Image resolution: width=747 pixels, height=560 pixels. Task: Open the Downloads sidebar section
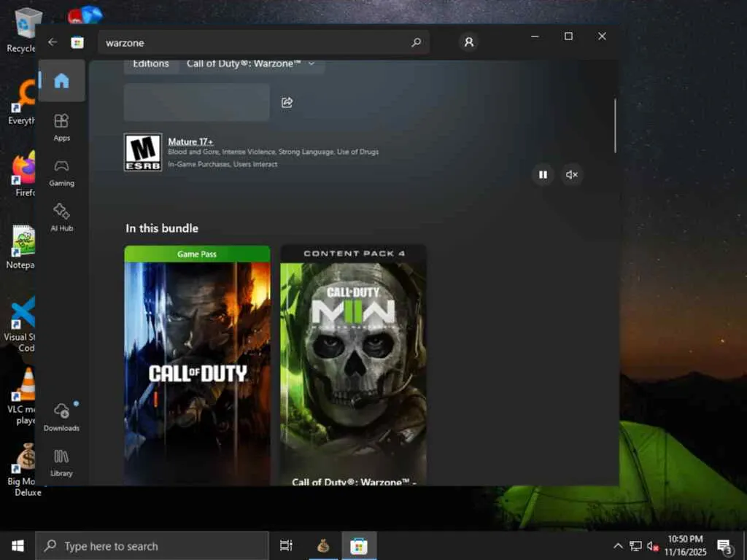[x=62, y=418]
